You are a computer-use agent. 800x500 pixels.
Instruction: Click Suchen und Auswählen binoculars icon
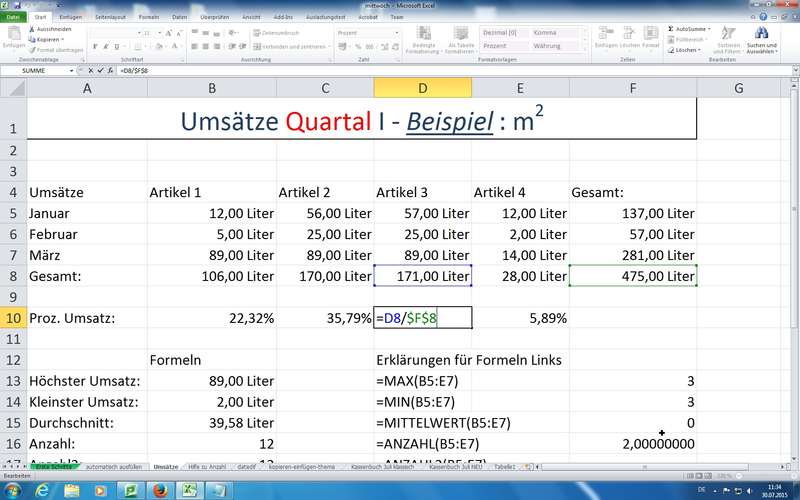(761, 33)
